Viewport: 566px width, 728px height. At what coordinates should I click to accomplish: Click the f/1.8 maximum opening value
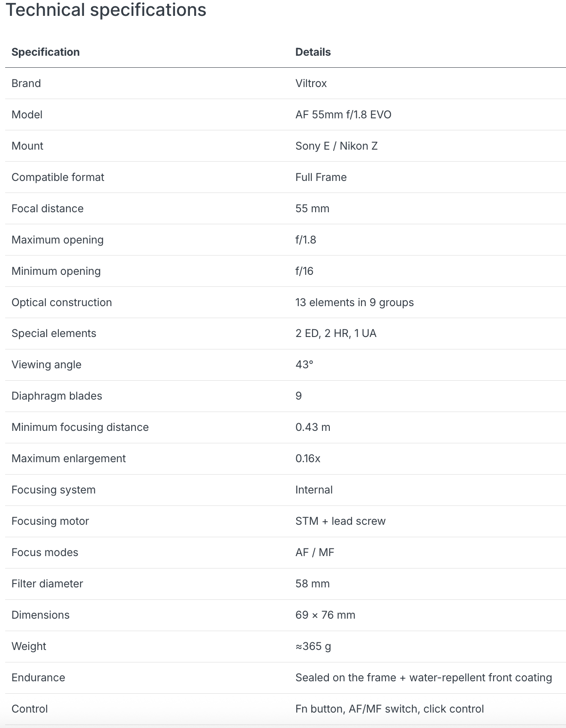(x=305, y=240)
